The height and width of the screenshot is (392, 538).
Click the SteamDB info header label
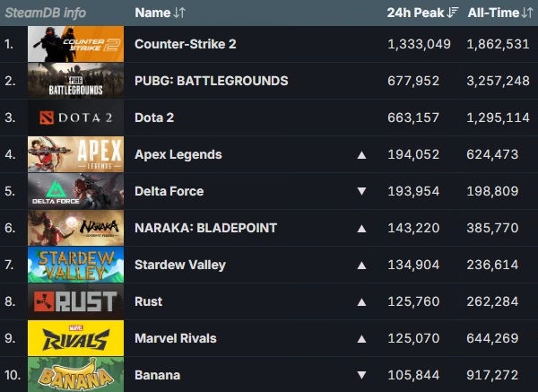pyautogui.click(x=46, y=13)
